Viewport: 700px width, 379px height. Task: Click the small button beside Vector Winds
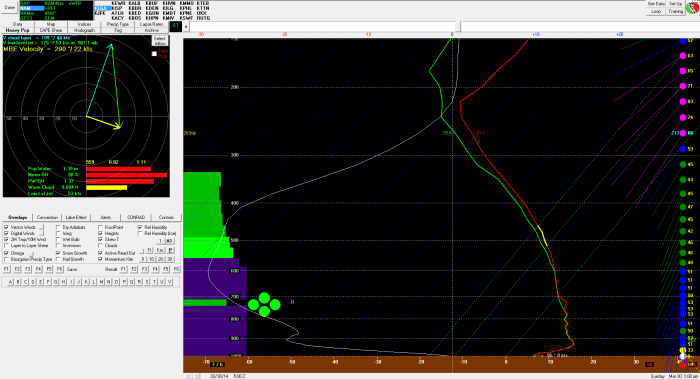click(42, 227)
